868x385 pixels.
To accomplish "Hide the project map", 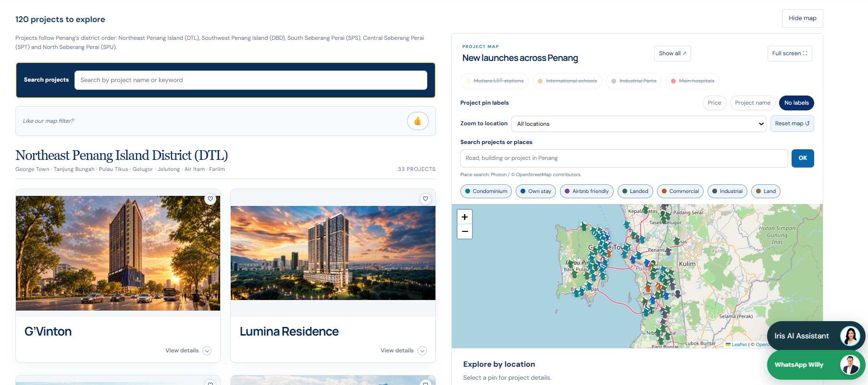I will pos(802,18).
